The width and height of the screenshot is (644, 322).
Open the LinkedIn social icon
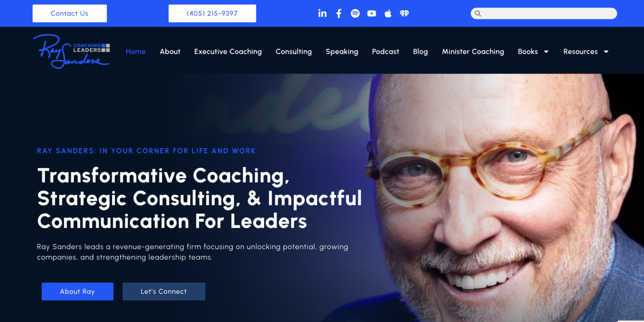click(x=322, y=13)
